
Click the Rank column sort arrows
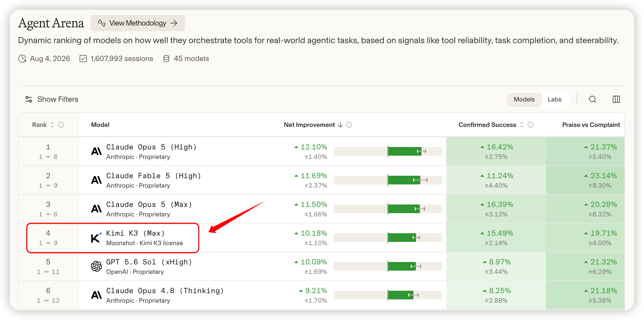click(52, 125)
